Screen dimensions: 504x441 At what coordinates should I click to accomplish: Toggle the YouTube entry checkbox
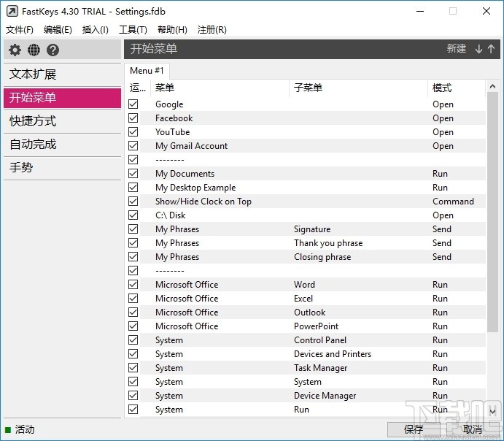coord(133,131)
